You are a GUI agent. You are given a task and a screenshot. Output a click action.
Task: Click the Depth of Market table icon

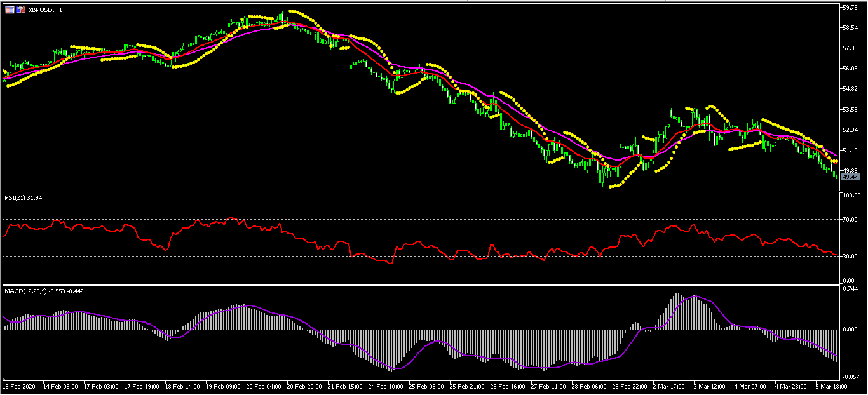tap(10, 10)
